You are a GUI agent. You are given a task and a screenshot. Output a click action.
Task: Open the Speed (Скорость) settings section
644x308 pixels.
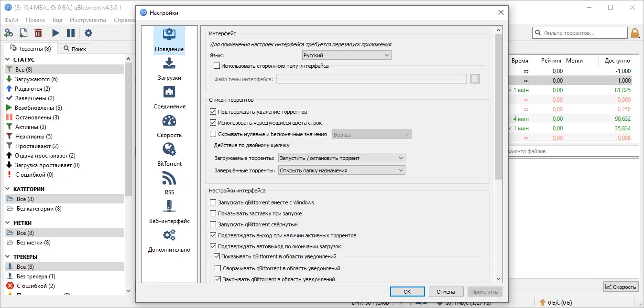pos(169,126)
